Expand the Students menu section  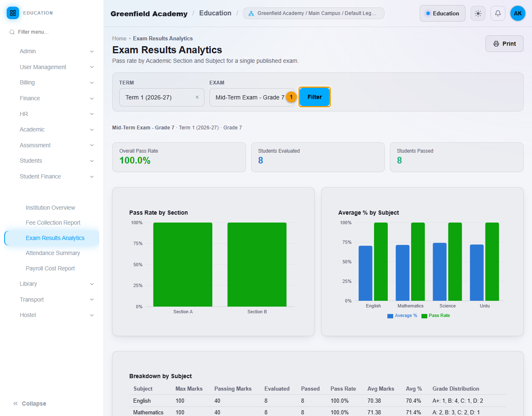click(57, 161)
